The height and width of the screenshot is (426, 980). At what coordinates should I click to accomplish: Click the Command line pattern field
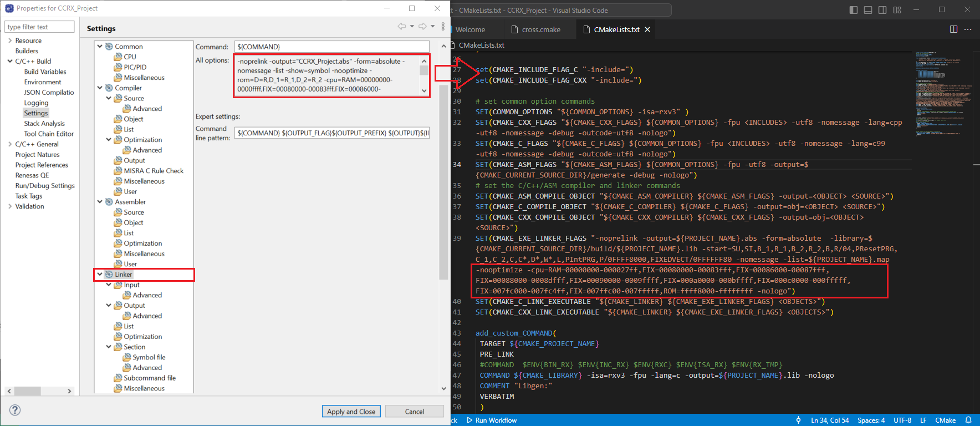[332, 133]
